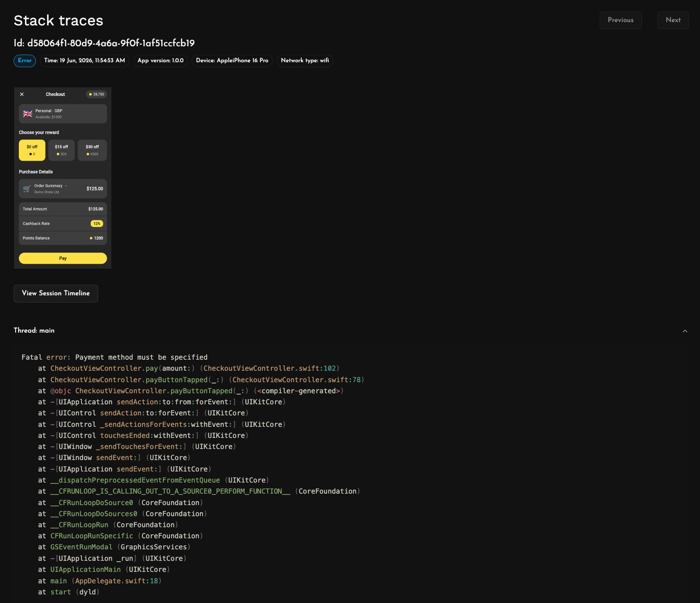Viewport: 700px width, 603px height.
Task: Go to the Next stack trace
Action: pos(673,20)
